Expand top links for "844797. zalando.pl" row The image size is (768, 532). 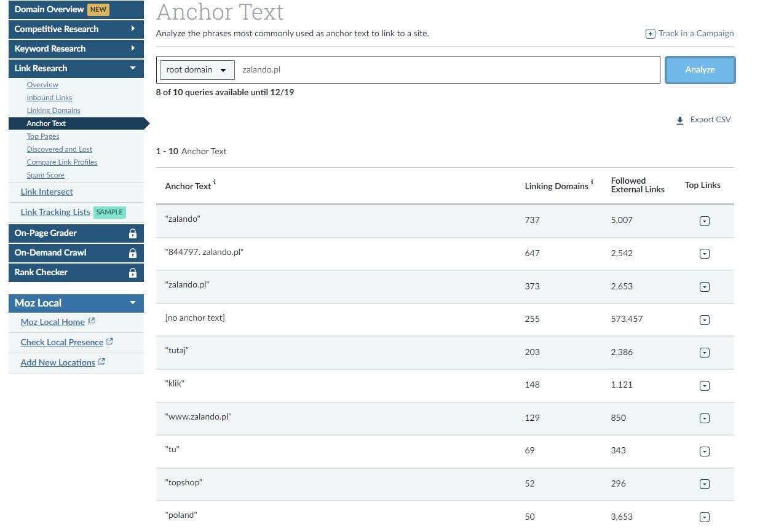(705, 254)
